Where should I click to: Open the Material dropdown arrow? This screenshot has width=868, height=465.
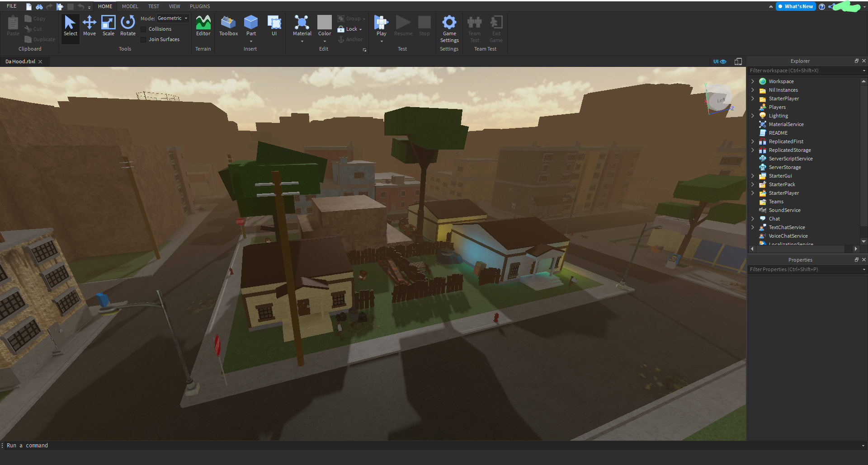pos(302,41)
